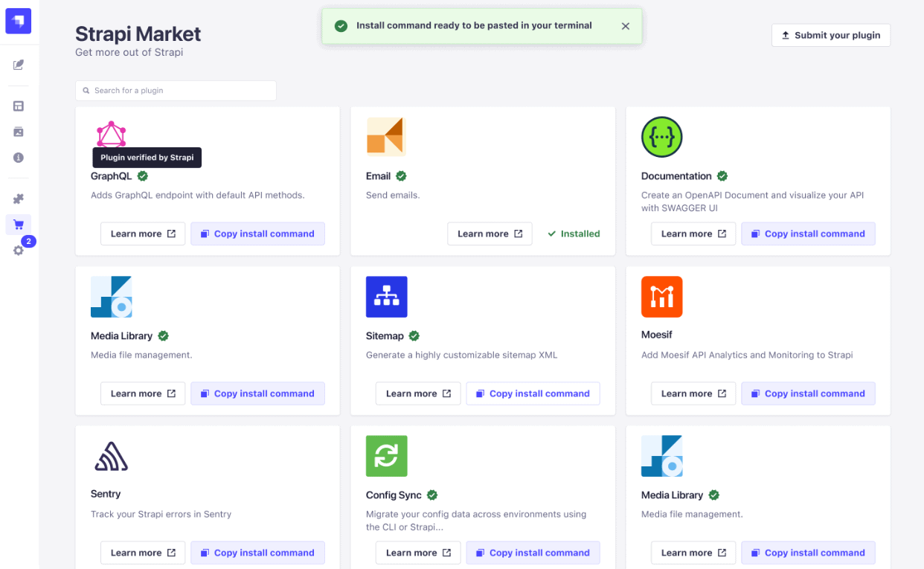The width and height of the screenshot is (924, 569).
Task: Open Learn more for Config Sync
Action: (x=418, y=553)
